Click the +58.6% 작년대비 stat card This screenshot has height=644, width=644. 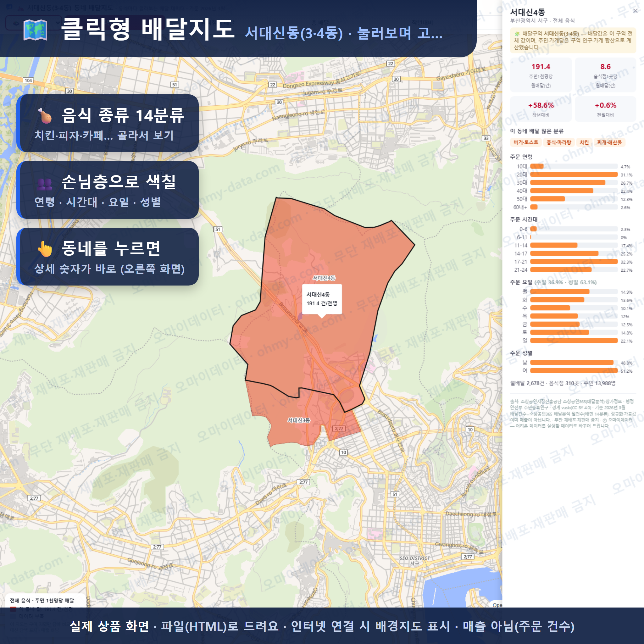[541, 109]
